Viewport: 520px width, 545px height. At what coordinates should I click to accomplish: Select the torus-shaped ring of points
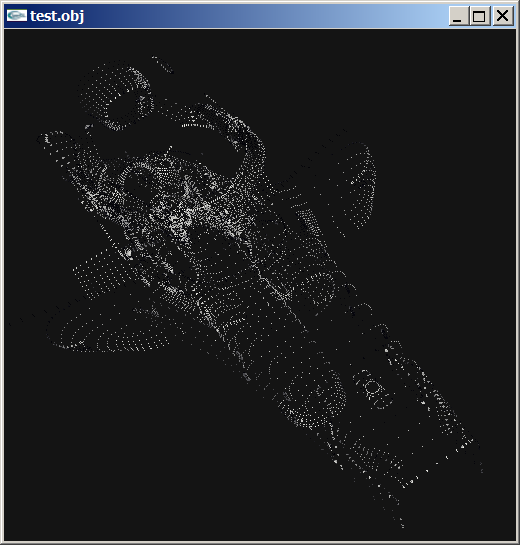115,97
